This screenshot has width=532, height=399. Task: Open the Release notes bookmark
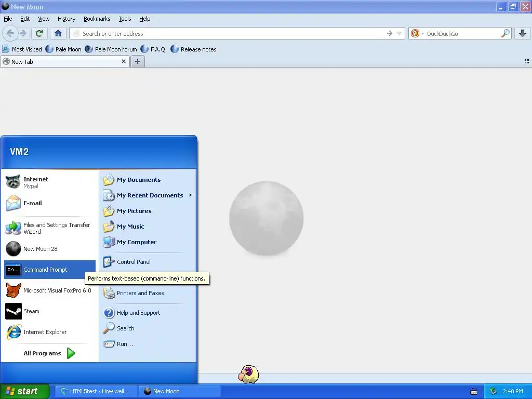(x=193, y=49)
